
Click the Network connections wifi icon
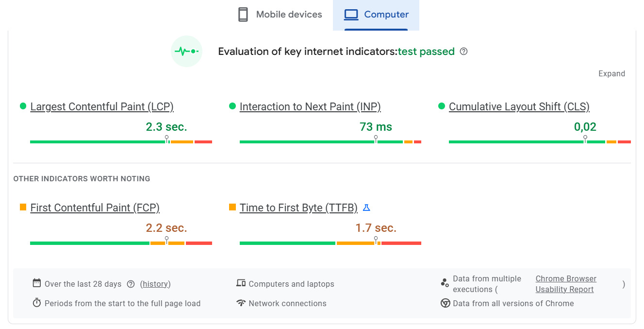(x=241, y=303)
